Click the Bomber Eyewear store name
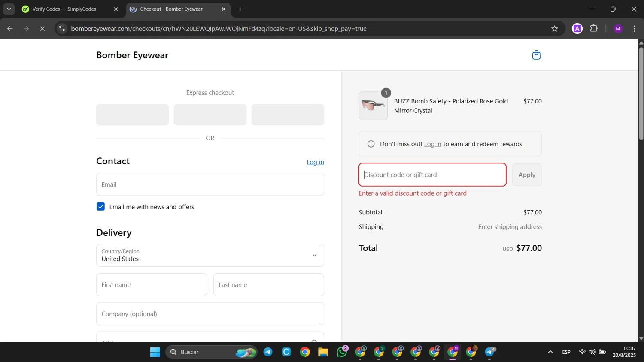The image size is (644, 362). coord(132,55)
